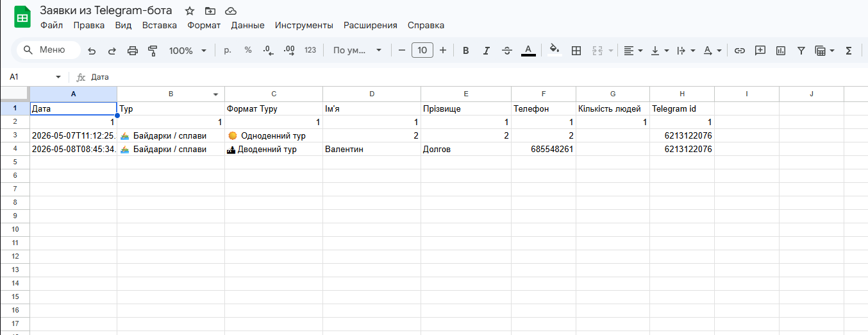Select cell 2026-05-08T08:45:34
The image size is (868, 335).
pyautogui.click(x=74, y=149)
